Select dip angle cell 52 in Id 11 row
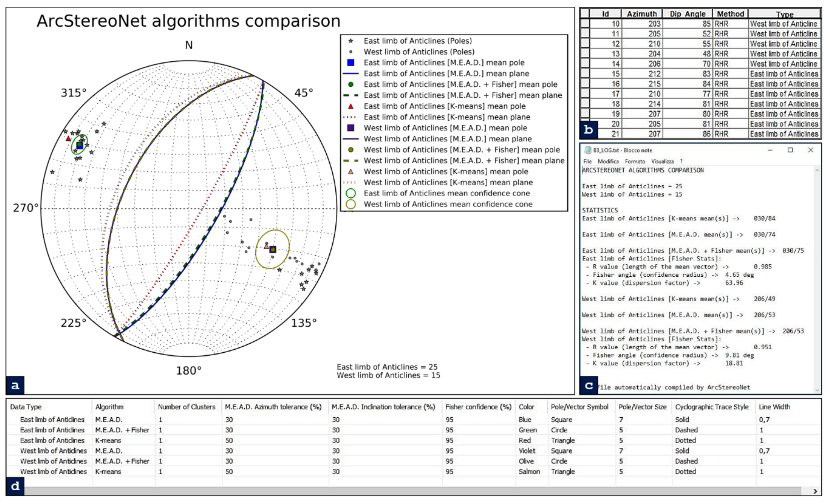830x504 pixels. (x=687, y=34)
